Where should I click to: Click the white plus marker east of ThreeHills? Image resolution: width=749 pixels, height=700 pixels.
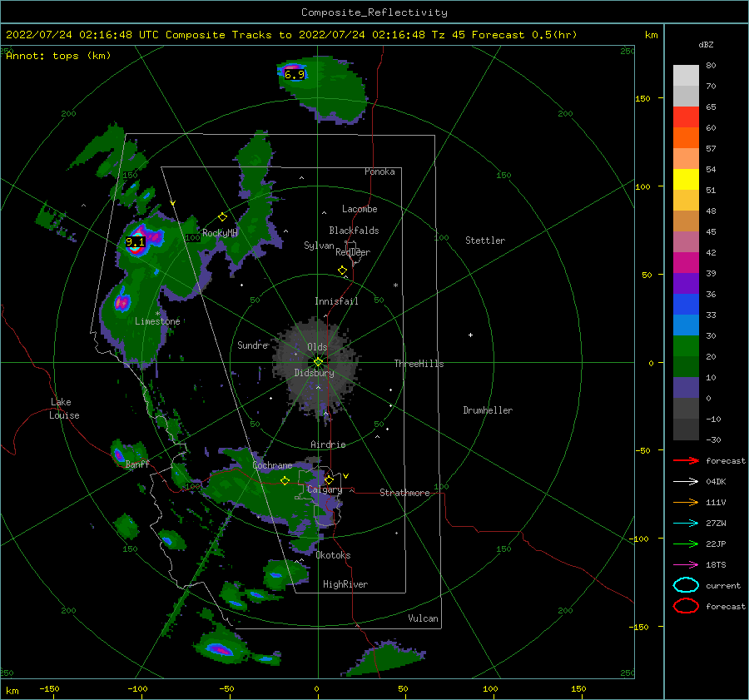click(470, 335)
